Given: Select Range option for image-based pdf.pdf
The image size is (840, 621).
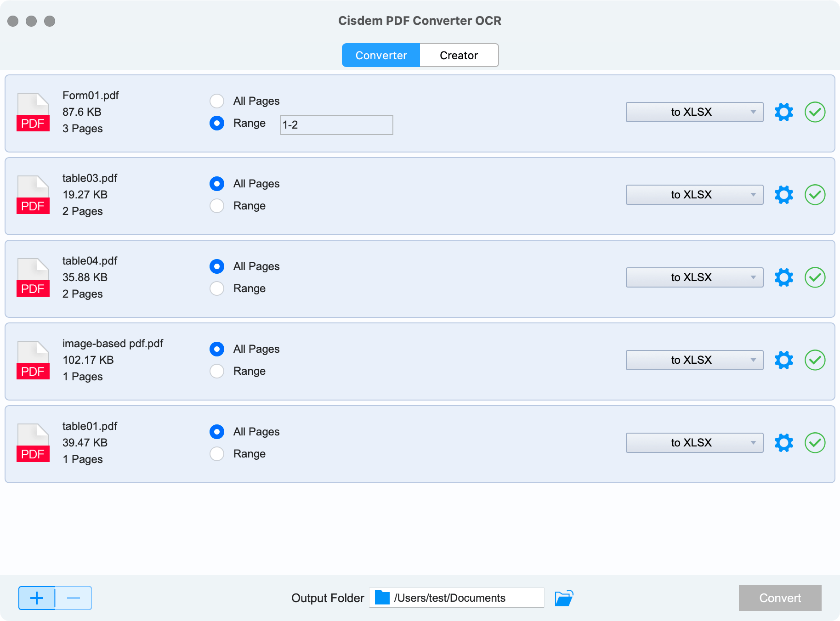Looking at the screenshot, I should tap(217, 371).
